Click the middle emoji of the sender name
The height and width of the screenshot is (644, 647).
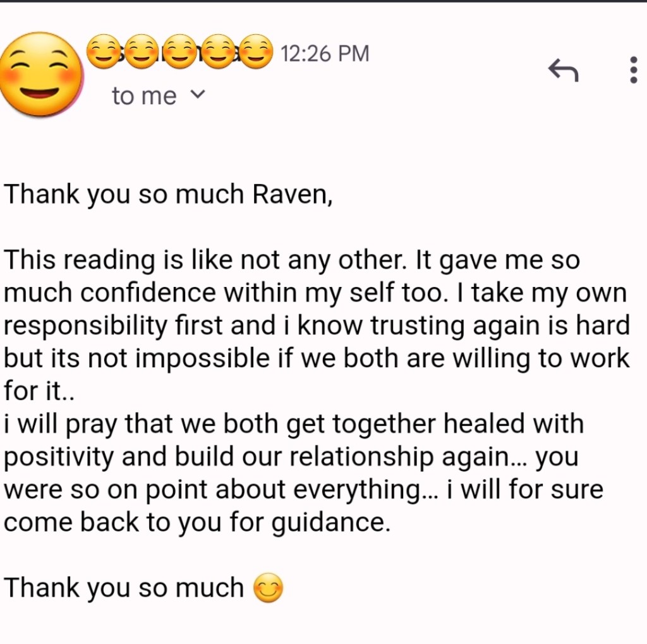click(179, 52)
